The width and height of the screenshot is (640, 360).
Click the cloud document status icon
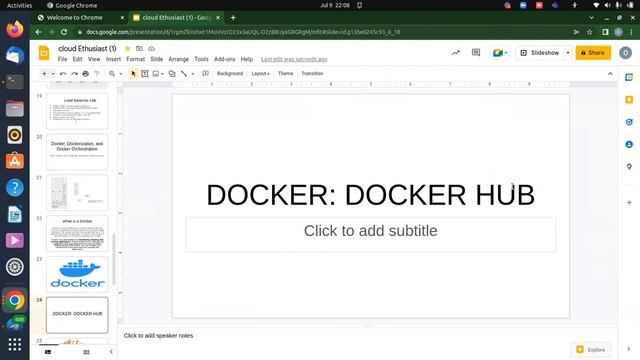[x=151, y=49]
